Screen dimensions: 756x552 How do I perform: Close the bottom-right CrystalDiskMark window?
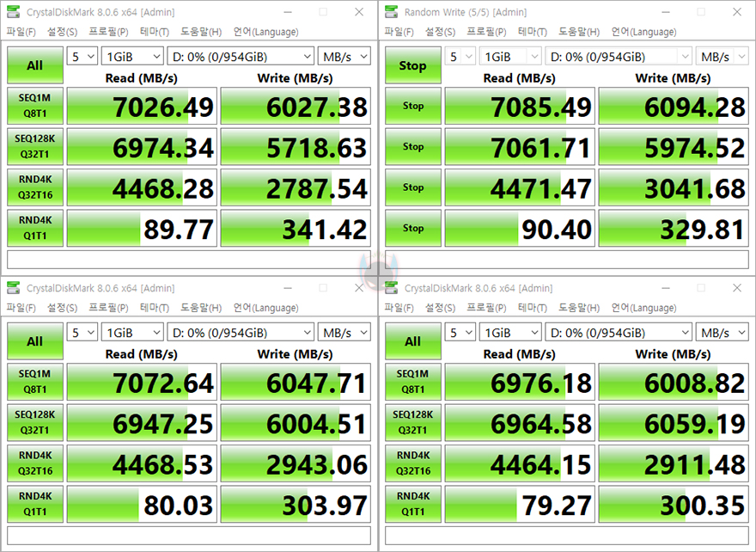[737, 288]
